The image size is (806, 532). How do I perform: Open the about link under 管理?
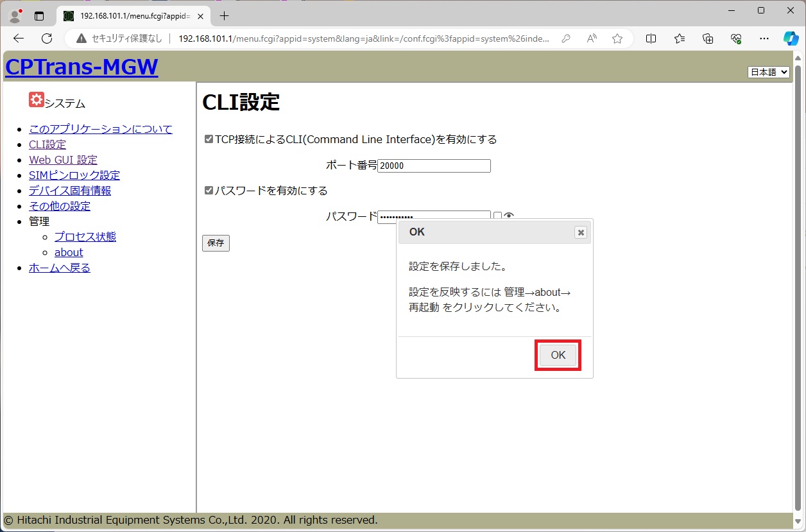[69, 252]
